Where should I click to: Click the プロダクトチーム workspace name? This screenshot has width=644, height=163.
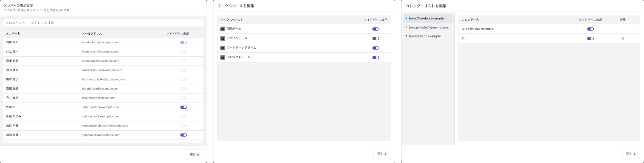[238, 57]
